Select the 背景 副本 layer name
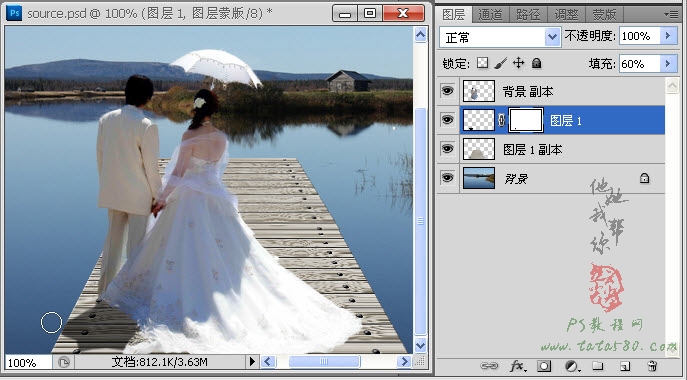This screenshot has width=687, height=380. point(528,92)
